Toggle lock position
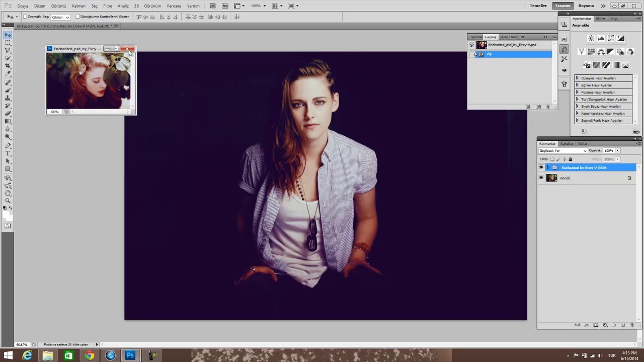The image size is (644, 362). point(564,159)
